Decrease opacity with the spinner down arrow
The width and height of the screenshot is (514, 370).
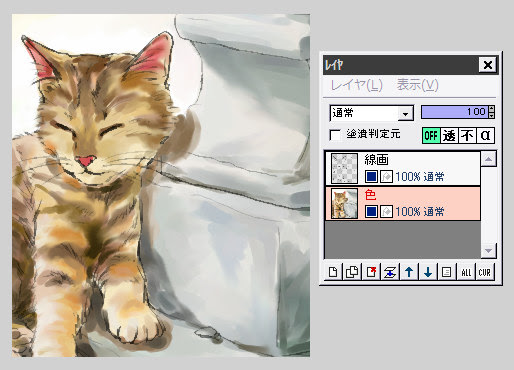(x=492, y=115)
